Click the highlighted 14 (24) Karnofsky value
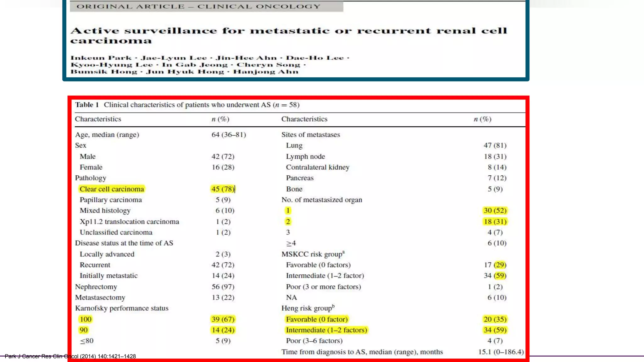 [x=223, y=330]
